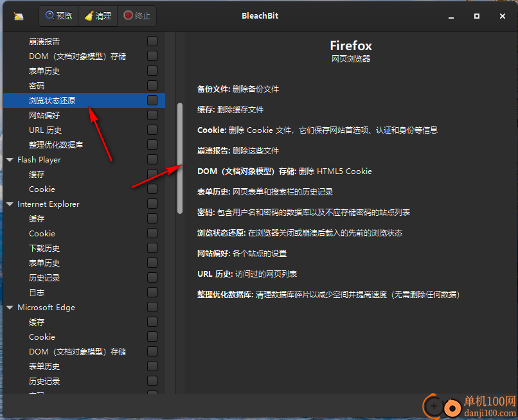
Task: Click the Firefox heading in details pane
Action: 351,46
